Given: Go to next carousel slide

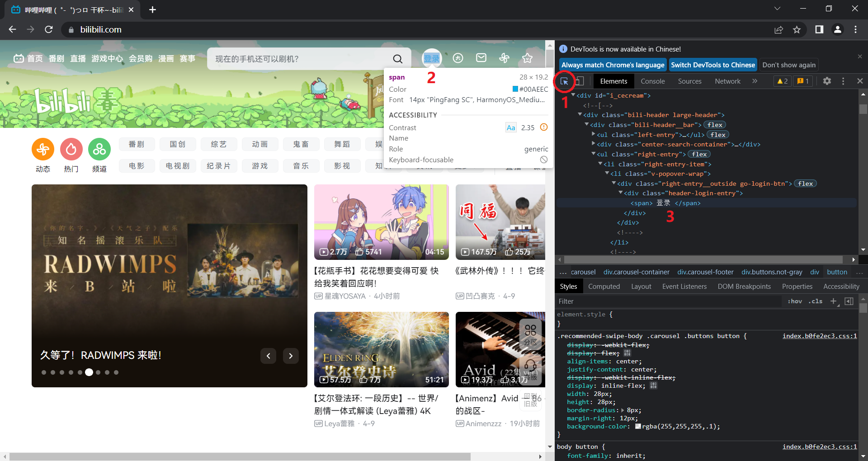Looking at the screenshot, I should (x=291, y=356).
